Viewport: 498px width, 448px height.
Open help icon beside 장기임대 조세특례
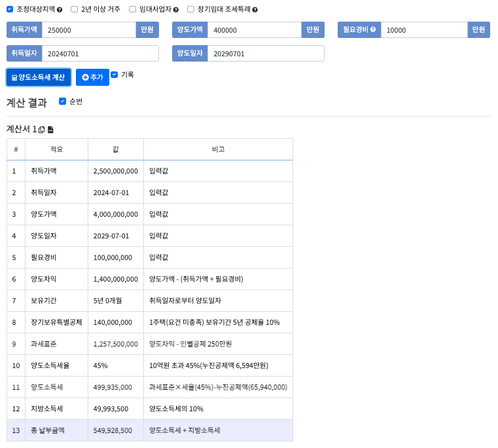pyautogui.click(x=255, y=10)
